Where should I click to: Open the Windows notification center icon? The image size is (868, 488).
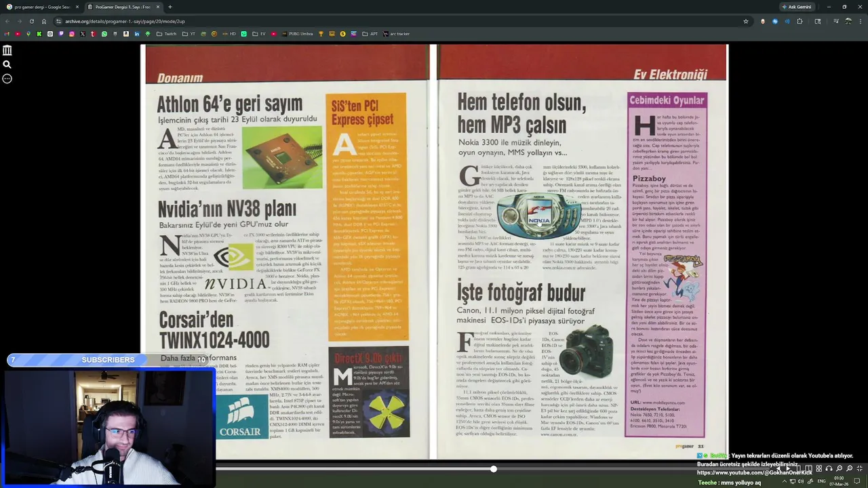click(x=856, y=481)
